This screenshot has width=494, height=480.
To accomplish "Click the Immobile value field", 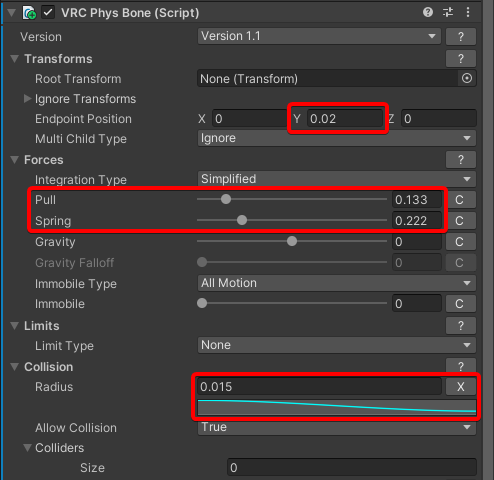I will click(417, 304).
